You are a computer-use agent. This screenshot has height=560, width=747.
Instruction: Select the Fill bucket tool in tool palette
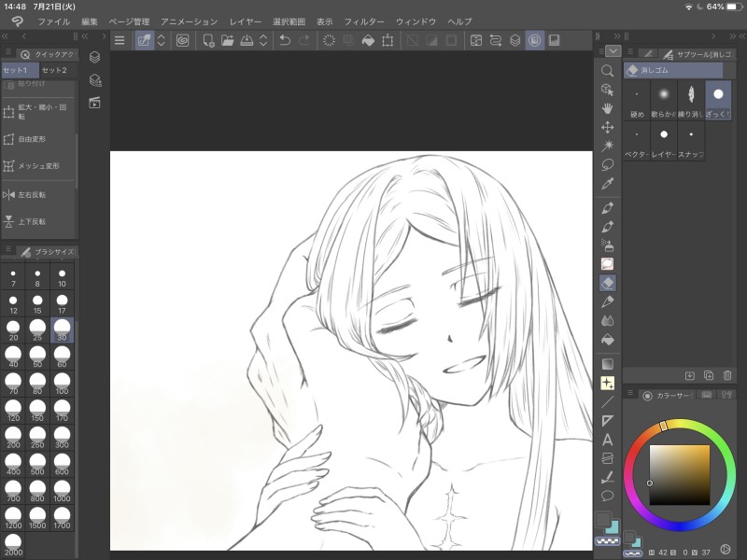608,340
